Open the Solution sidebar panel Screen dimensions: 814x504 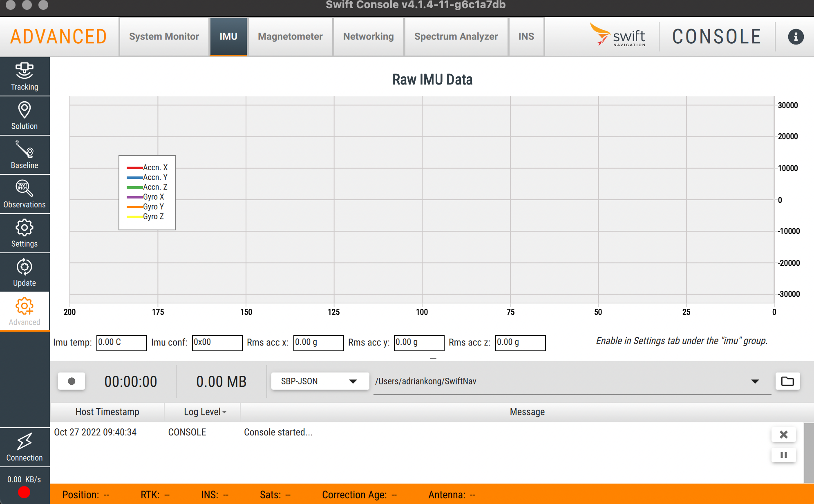25,116
